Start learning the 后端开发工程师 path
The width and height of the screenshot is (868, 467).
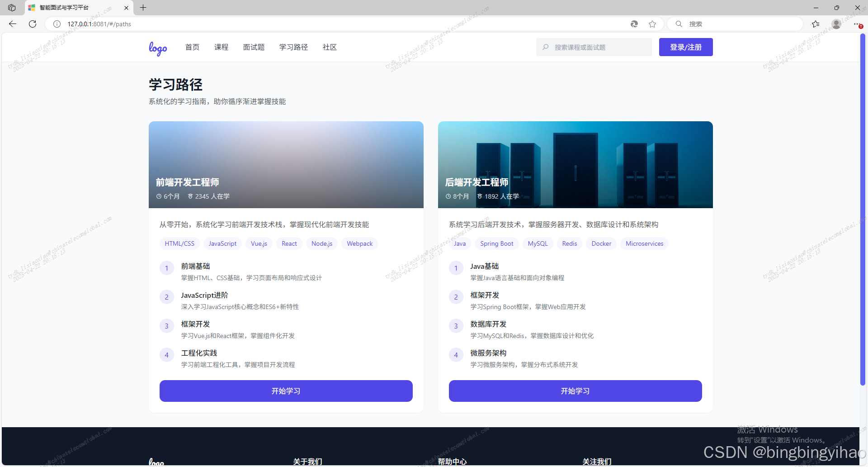(x=576, y=391)
